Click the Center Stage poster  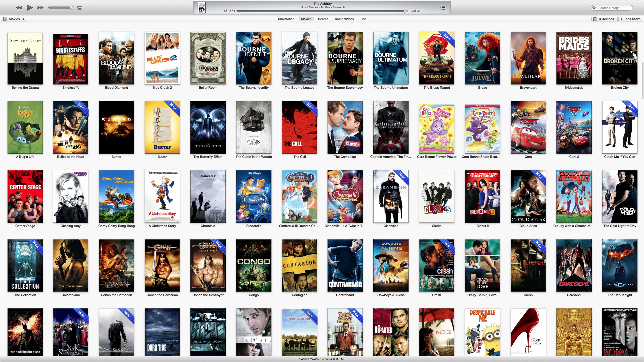pyautogui.click(x=25, y=196)
